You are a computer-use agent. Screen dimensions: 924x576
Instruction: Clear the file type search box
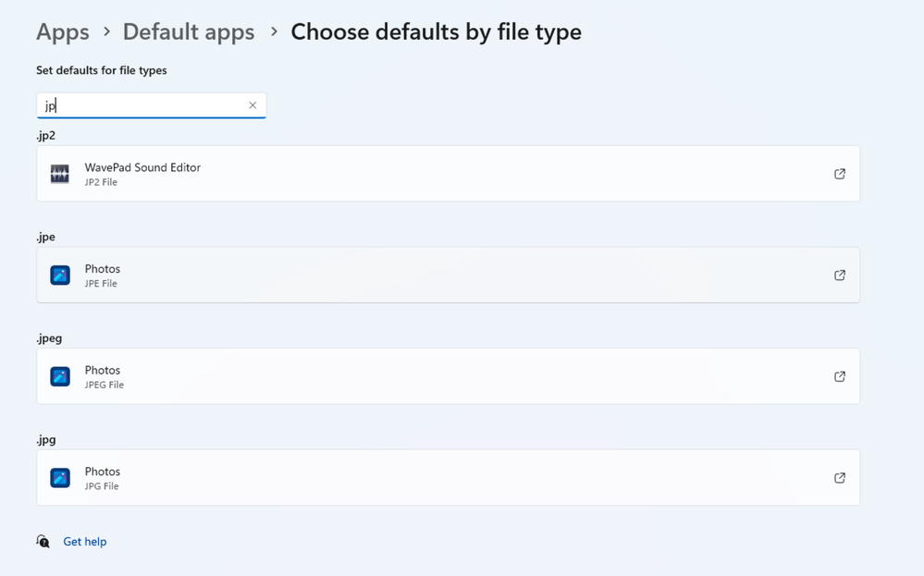[x=253, y=105]
